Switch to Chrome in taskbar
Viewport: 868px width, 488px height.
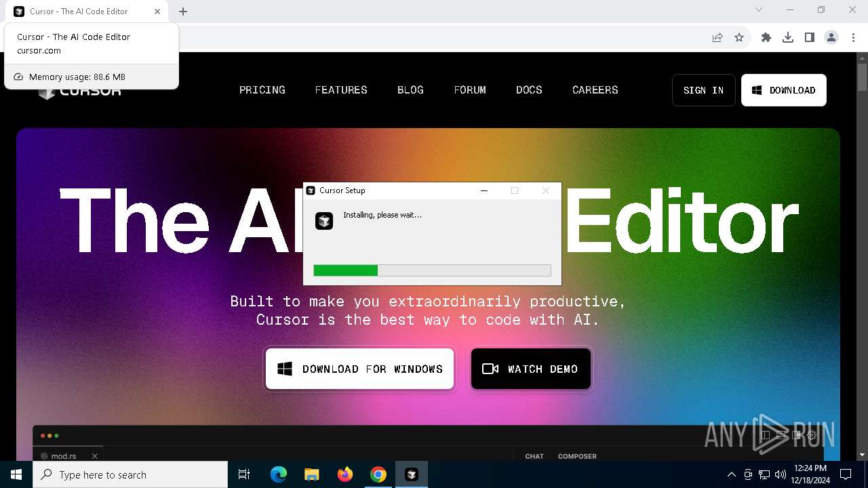coord(378,474)
